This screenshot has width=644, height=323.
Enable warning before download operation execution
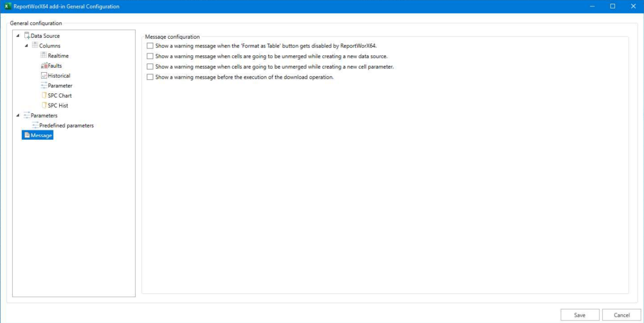point(150,76)
